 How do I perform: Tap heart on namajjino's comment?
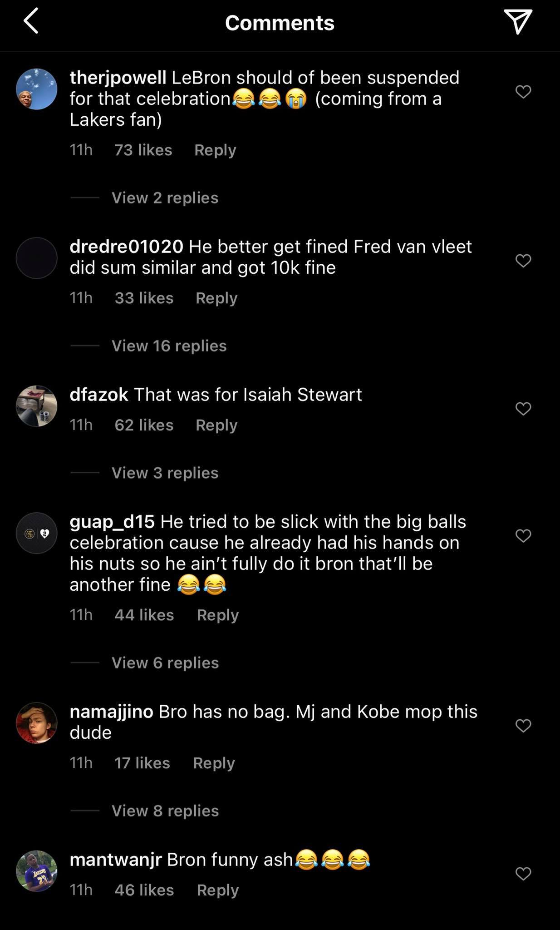(x=523, y=726)
